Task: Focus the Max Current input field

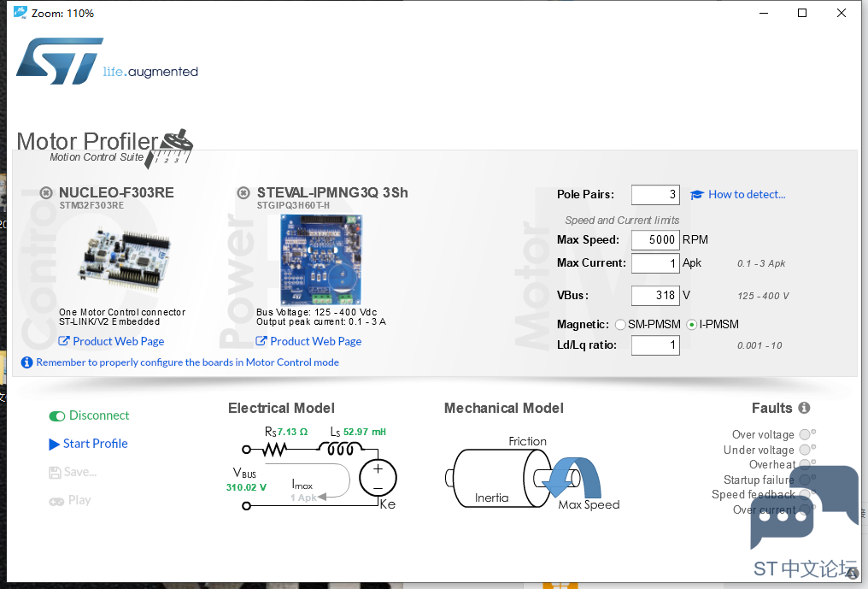Action: 655,263
